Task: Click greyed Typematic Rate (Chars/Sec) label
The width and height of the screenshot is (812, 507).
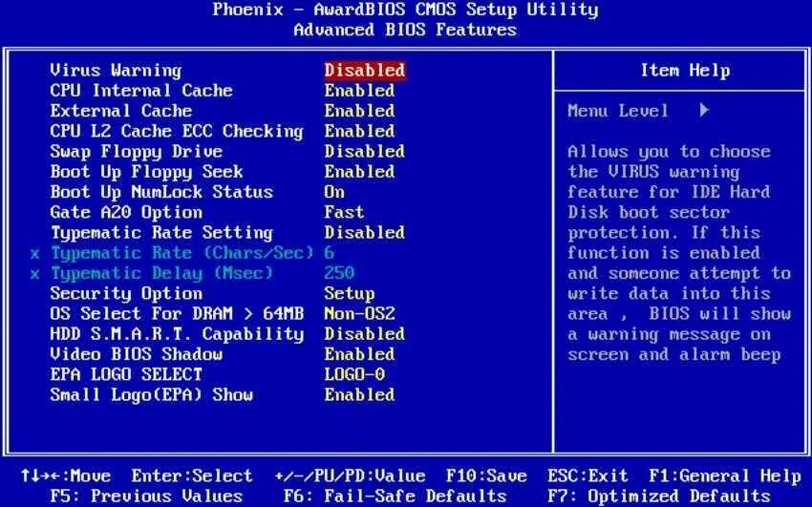Action: point(182,253)
